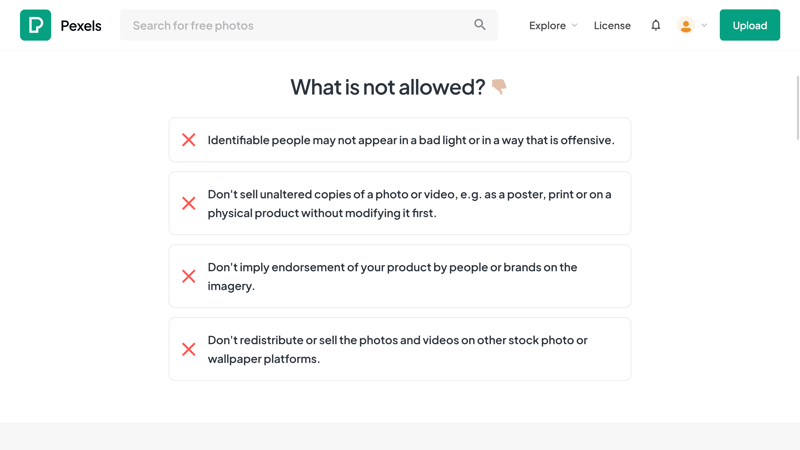
Task: Click the Pexels brand name
Action: tap(81, 26)
